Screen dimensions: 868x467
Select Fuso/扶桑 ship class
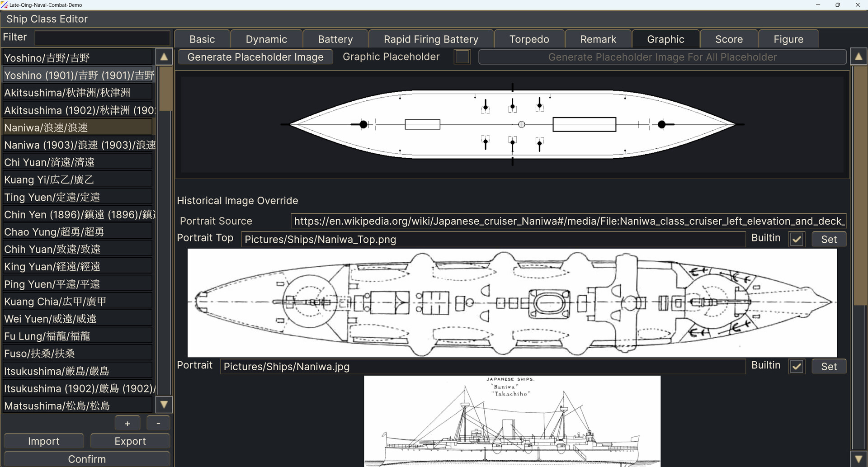77,354
